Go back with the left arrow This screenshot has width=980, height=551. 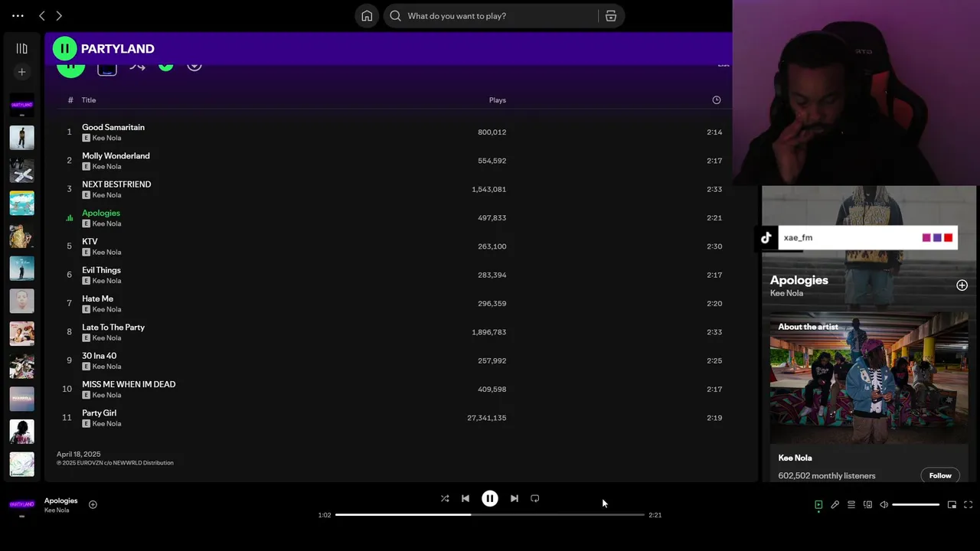click(x=42, y=15)
